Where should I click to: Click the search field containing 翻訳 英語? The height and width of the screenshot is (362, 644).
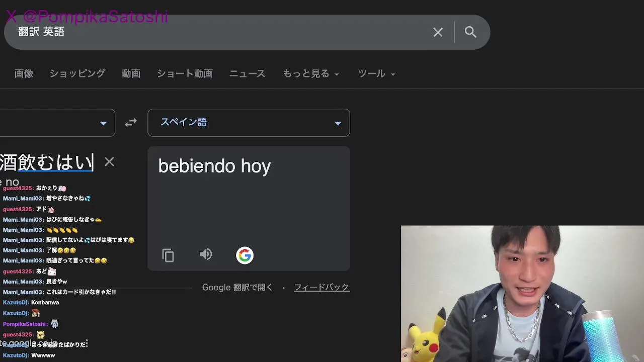[x=247, y=32]
